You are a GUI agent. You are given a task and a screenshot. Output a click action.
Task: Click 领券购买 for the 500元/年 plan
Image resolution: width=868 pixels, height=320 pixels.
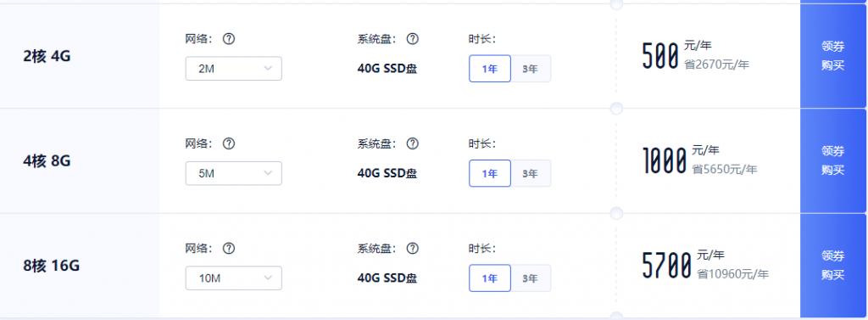(832, 55)
